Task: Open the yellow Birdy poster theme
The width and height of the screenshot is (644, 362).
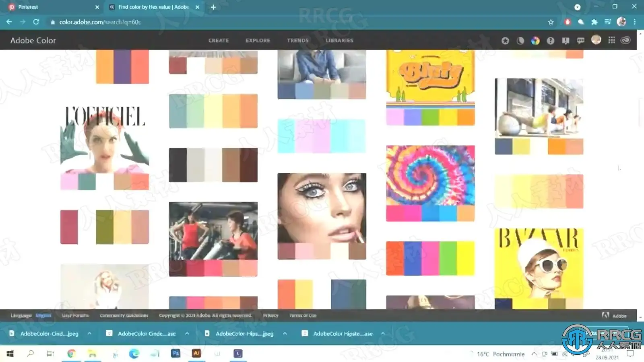Action: click(x=430, y=88)
